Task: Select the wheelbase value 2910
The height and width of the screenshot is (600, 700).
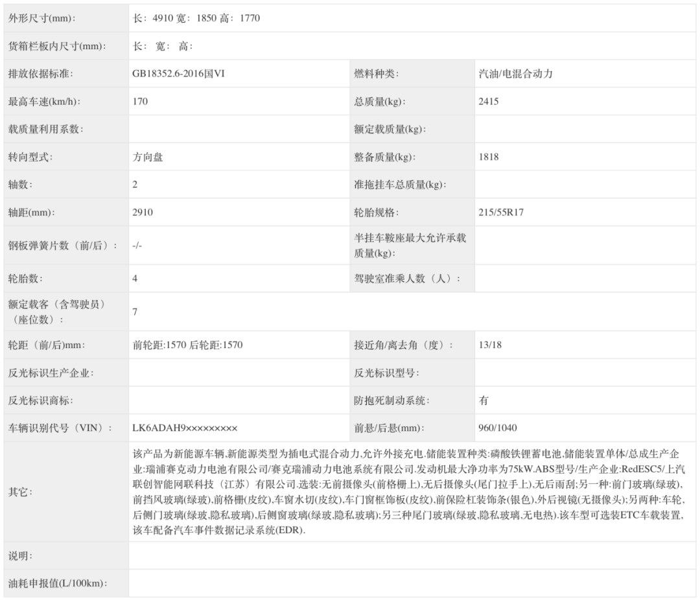Action: [x=143, y=213]
